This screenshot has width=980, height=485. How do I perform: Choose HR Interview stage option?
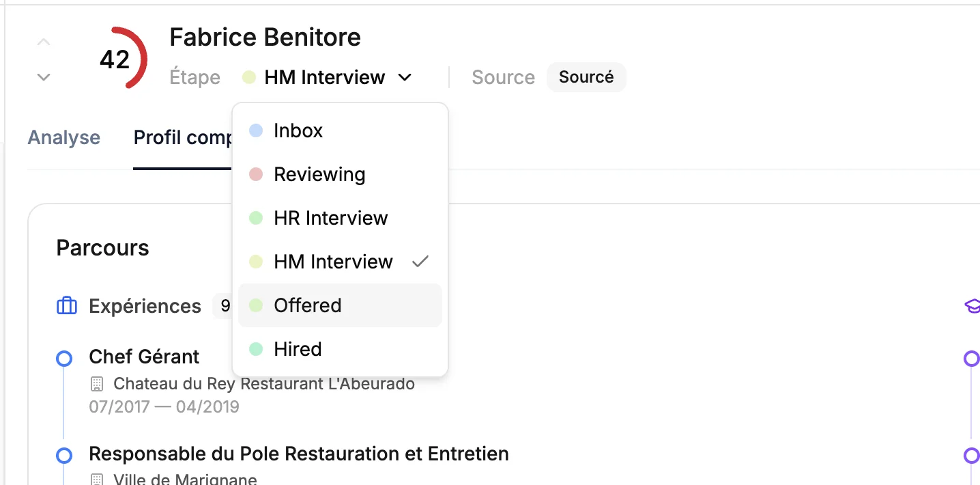[330, 218]
